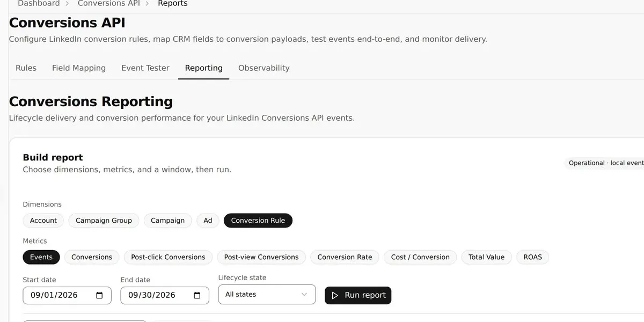Navigate to Dashboard breadcrumb
644x322 pixels.
click(39, 4)
